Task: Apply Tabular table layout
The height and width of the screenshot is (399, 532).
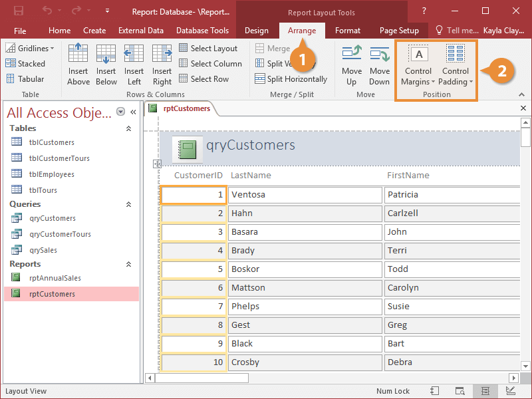Action: [x=25, y=78]
